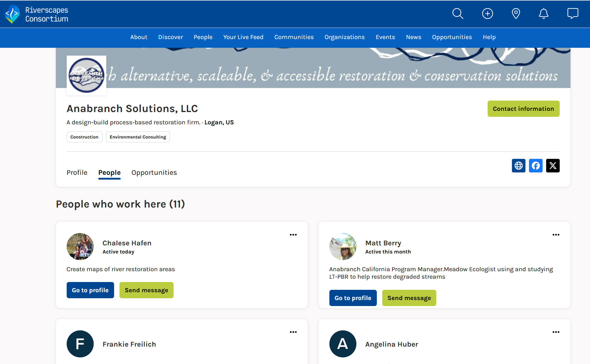Open messages chat bubble icon
The width and height of the screenshot is (590, 364).
pos(573,14)
